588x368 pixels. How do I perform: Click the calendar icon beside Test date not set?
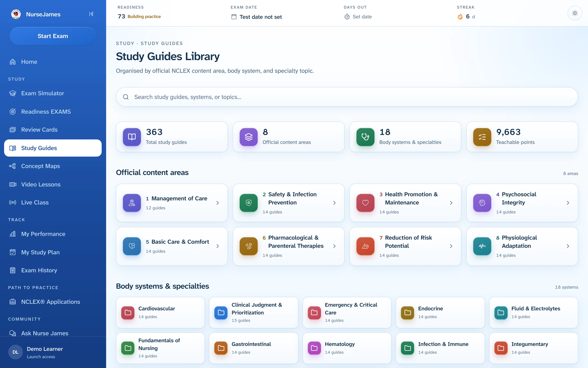234,17
